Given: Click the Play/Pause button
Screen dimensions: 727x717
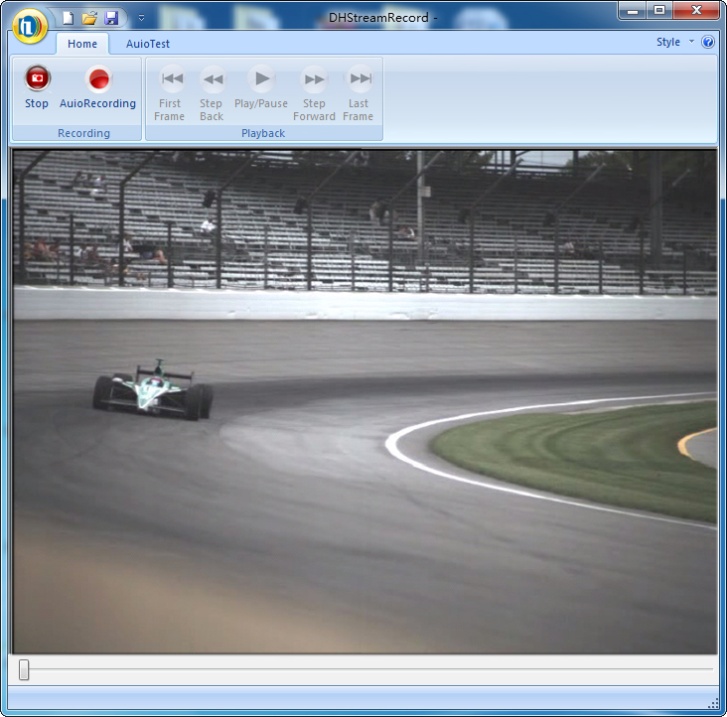Looking at the screenshot, I should [x=261, y=79].
